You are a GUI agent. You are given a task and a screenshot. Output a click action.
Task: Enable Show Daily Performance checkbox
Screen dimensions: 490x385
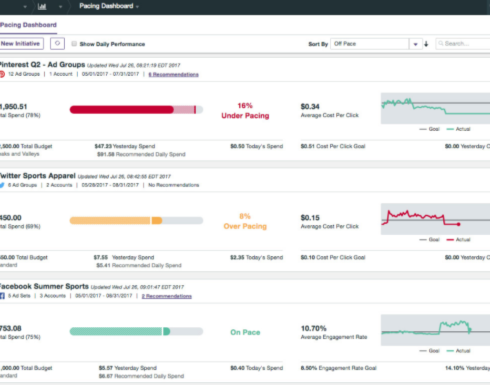[74, 44]
